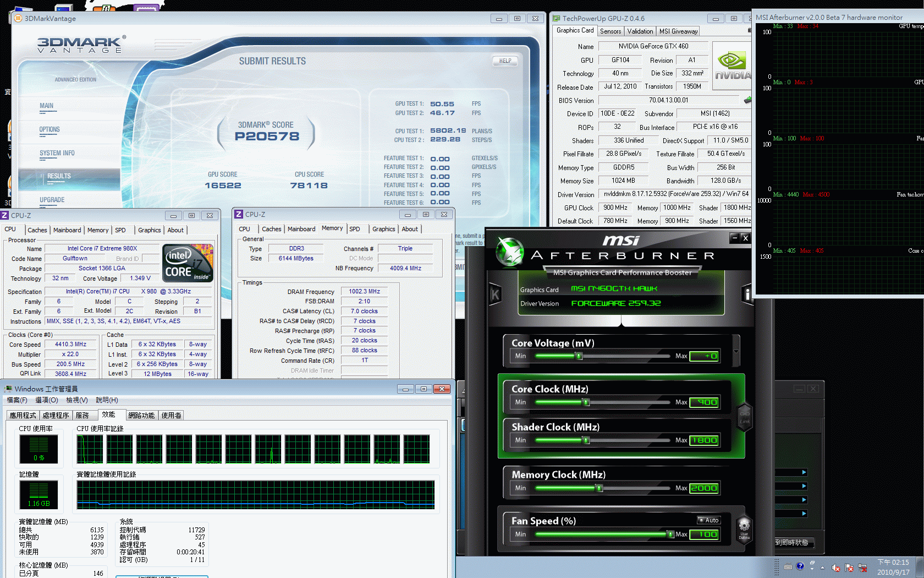Viewport: 924px width, 578px height.
Task: Expand the Core Voltage dropdown arrow
Action: tap(736, 351)
